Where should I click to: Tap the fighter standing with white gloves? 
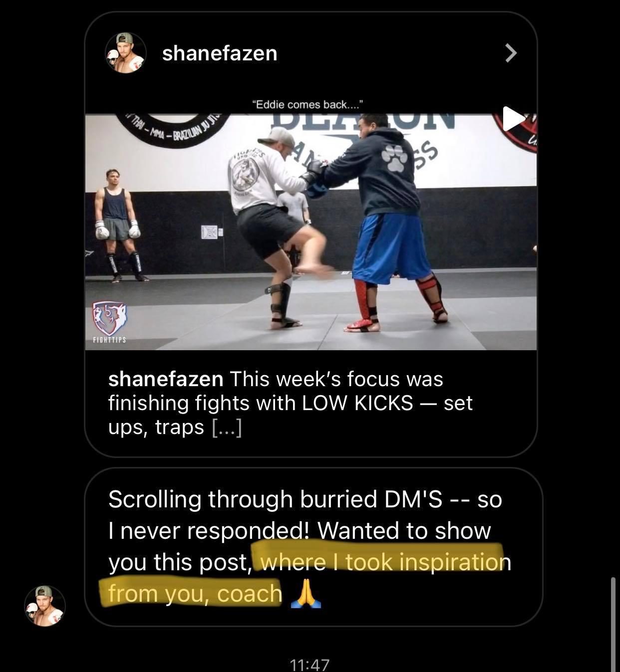click(118, 225)
